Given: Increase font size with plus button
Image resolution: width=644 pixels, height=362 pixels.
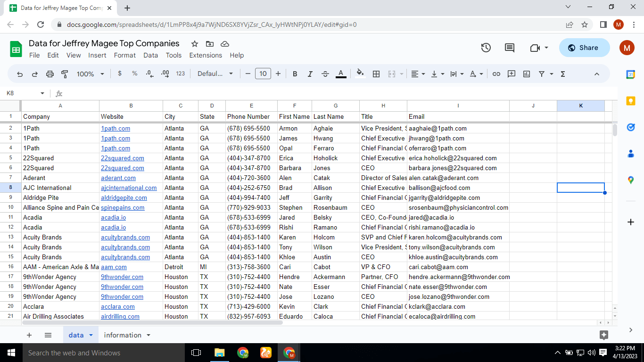Looking at the screenshot, I should click(278, 74).
